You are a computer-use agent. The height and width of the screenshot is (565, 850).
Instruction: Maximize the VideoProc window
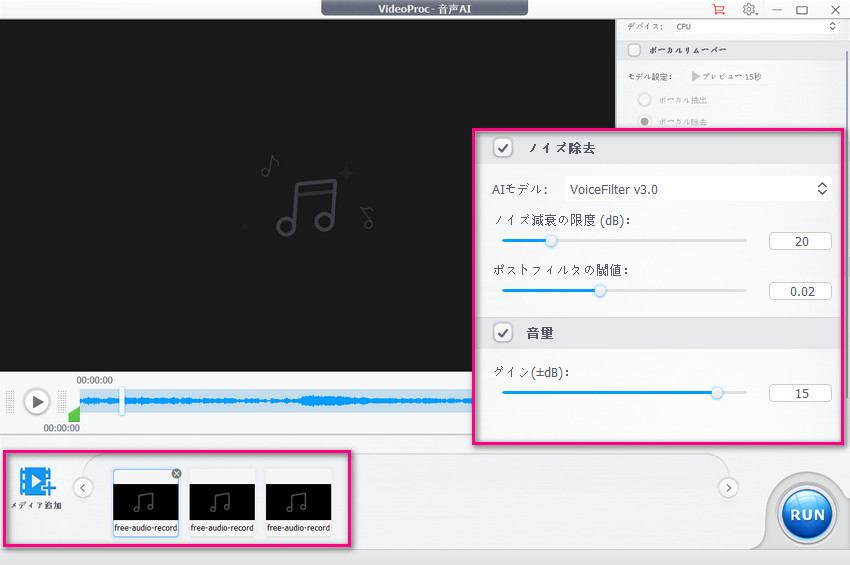[802, 10]
